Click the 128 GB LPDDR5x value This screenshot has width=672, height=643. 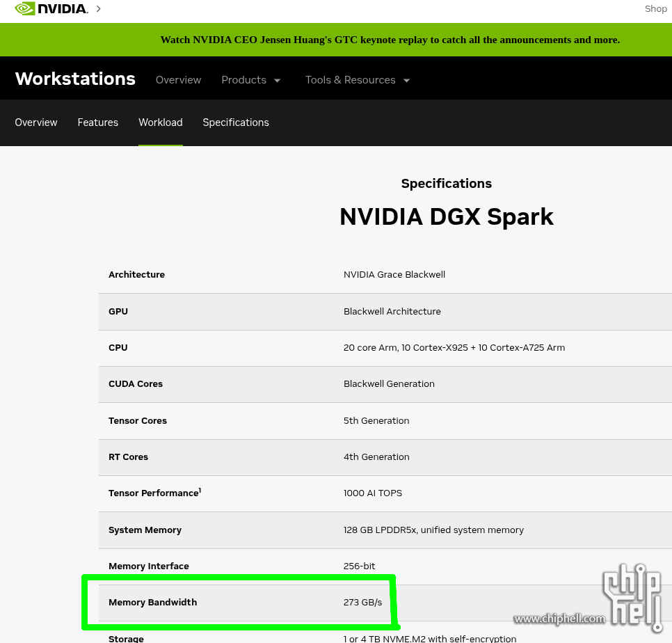pyautogui.click(x=433, y=530)
